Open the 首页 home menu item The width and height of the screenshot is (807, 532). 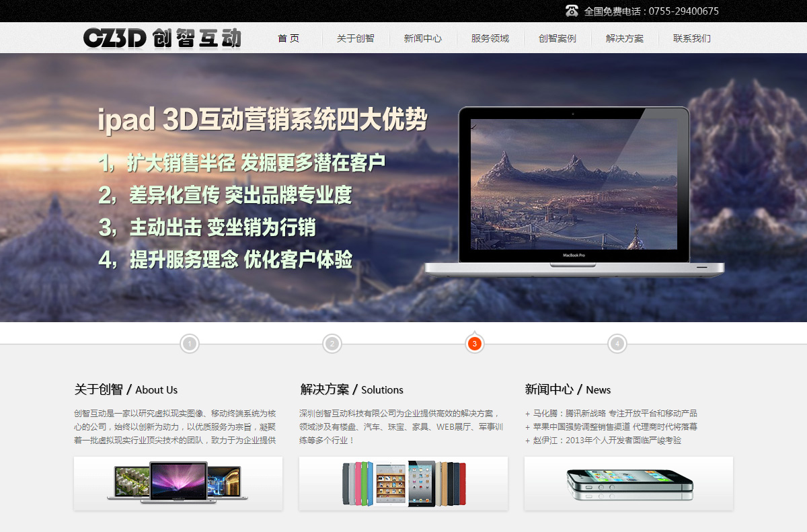[x=289, y=39]
